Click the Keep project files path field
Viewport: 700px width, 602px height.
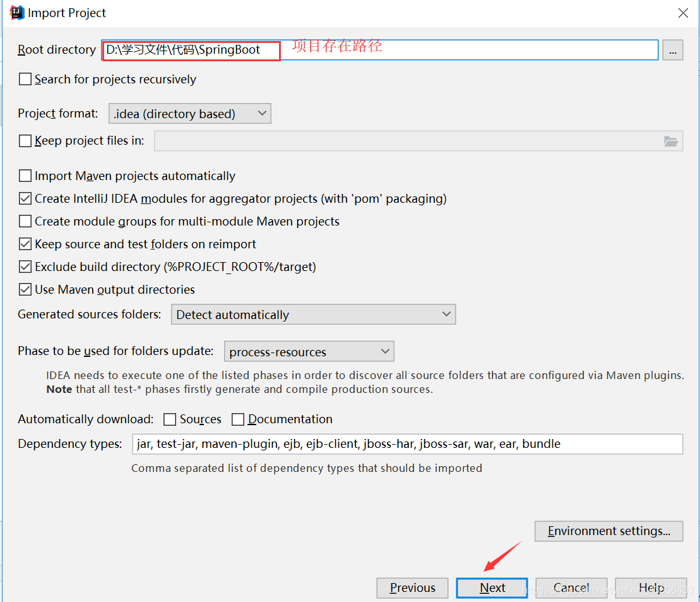pos(418,141)
